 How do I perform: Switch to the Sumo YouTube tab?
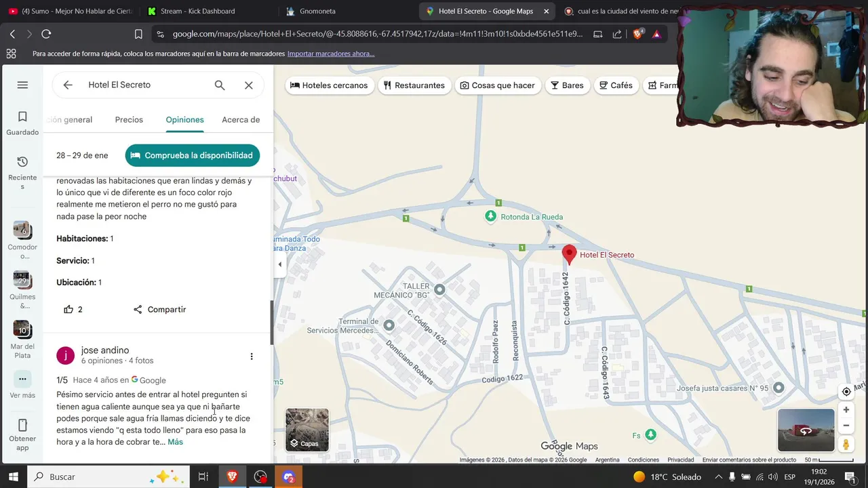(69, 11)
